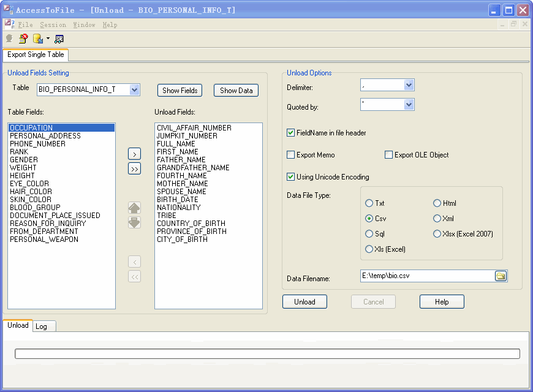Move selected field right with the > button
Viewport: 533px width, 392px height.
click(x=135, y=154)
